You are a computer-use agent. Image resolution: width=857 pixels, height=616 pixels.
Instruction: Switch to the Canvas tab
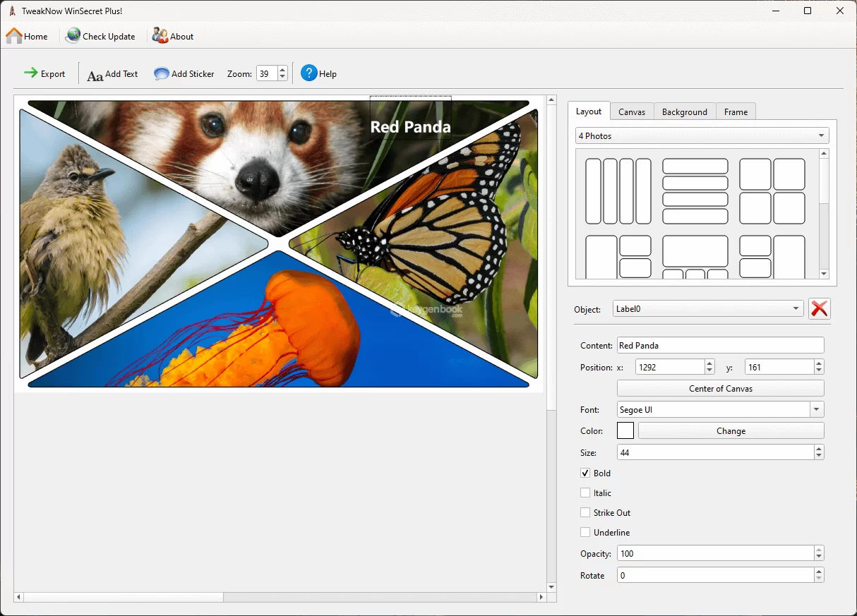(632, 112)
